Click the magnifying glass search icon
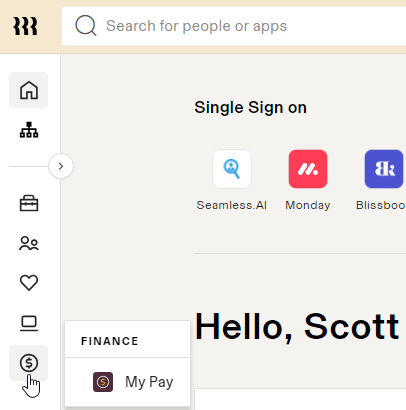This screenshot has height=410, width=406. (x=86, y=26)
